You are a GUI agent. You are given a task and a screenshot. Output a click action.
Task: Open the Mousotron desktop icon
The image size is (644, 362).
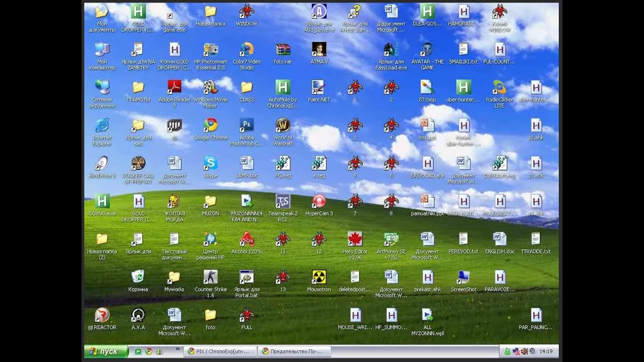[x=319, y=281]
